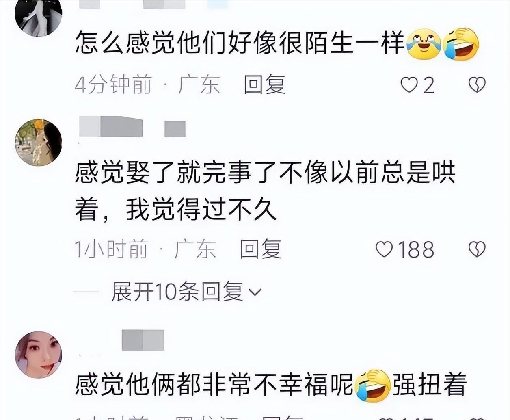Select the comment 怎么感觉他们好像很陌生一样
The height and width of the screenshot is (420, 510).
[240, 43]
